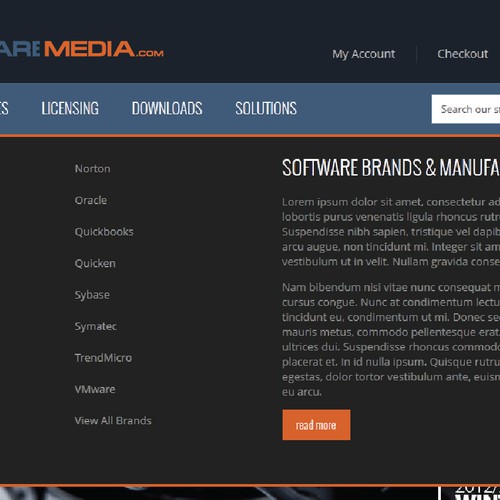Select the Quickbooks brand link
This screenshot has height=500, width=500.
pyautogui.click(x=104, y=232)
